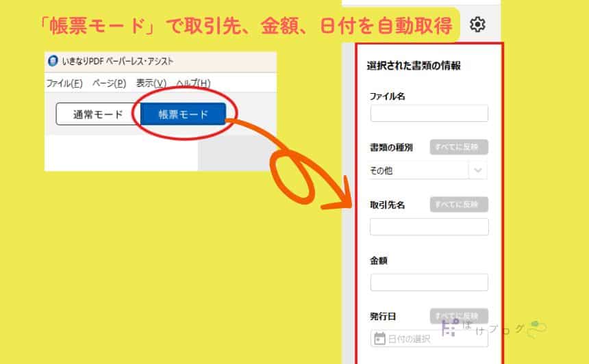Open the ヘルプ(H) menu
589x364 pixels.
click(x=193, y=83)
